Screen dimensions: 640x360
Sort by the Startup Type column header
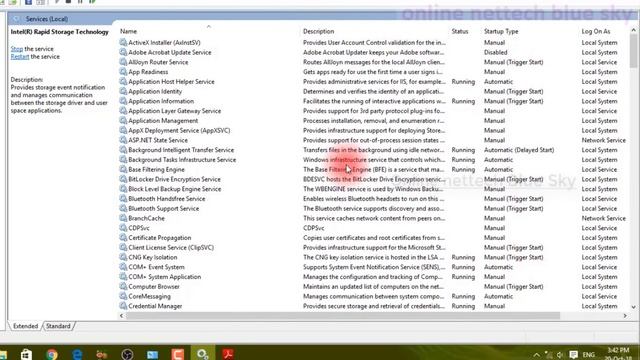(x=501, y=31)
